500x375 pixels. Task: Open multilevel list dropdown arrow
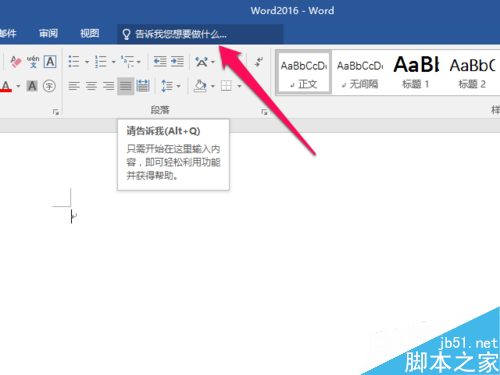click(x=139, y=62)
